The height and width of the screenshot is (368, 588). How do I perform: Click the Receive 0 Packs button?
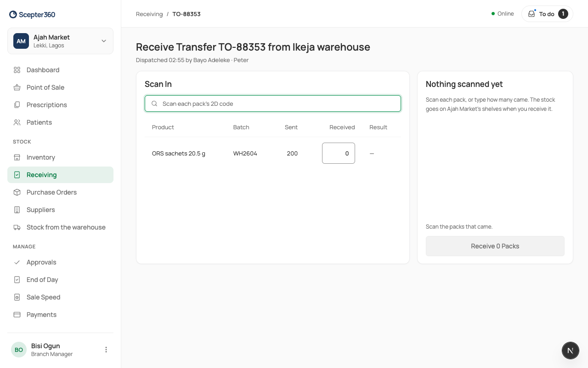pos(495,246)
